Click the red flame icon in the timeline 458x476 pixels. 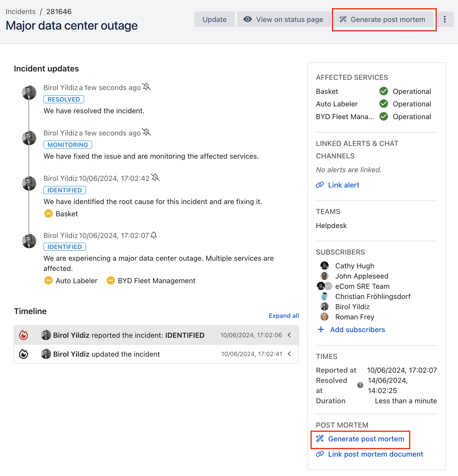(23, 335)
